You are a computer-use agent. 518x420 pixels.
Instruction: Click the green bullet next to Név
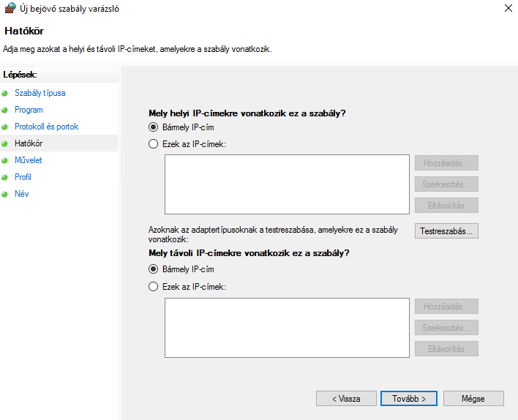click(5, 195)
